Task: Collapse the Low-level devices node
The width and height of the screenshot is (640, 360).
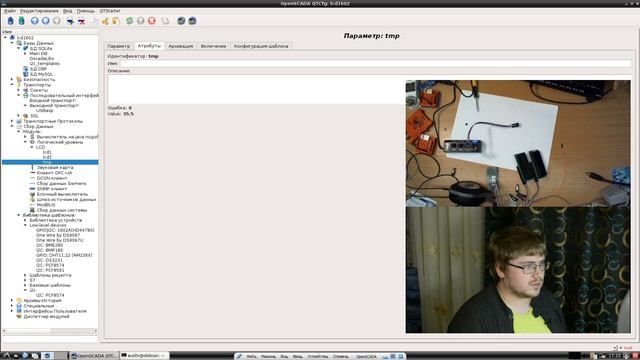Action: (x=25, y=225)
